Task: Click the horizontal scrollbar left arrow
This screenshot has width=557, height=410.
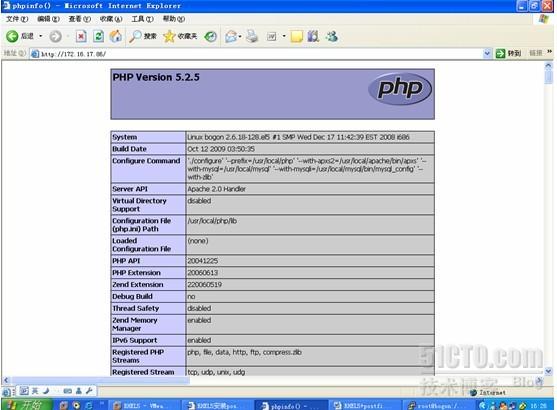Action: pyautogui.click(x=6, y=381)
